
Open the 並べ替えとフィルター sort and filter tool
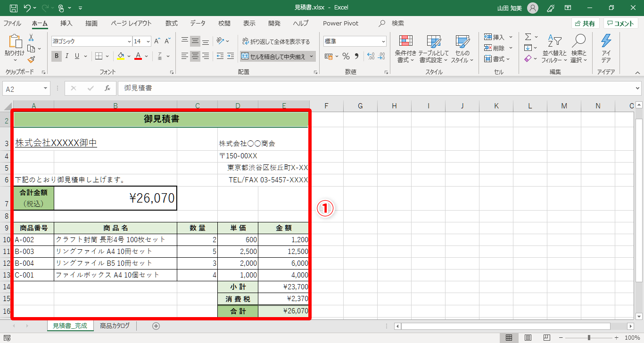click(555, 49)
